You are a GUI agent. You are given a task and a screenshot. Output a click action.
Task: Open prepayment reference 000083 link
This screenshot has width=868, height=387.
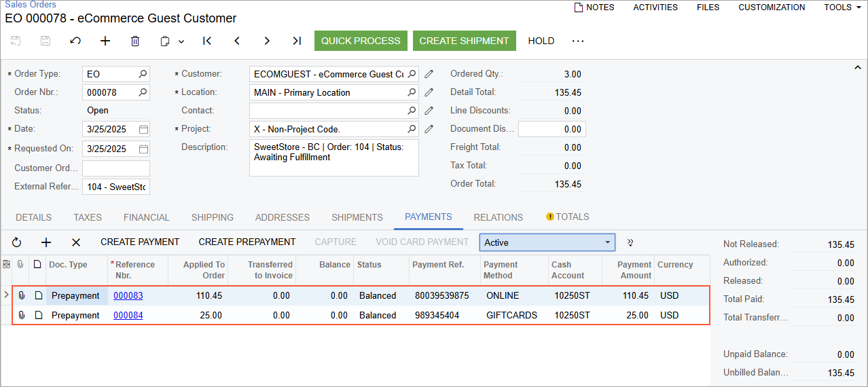coord(128,295)
